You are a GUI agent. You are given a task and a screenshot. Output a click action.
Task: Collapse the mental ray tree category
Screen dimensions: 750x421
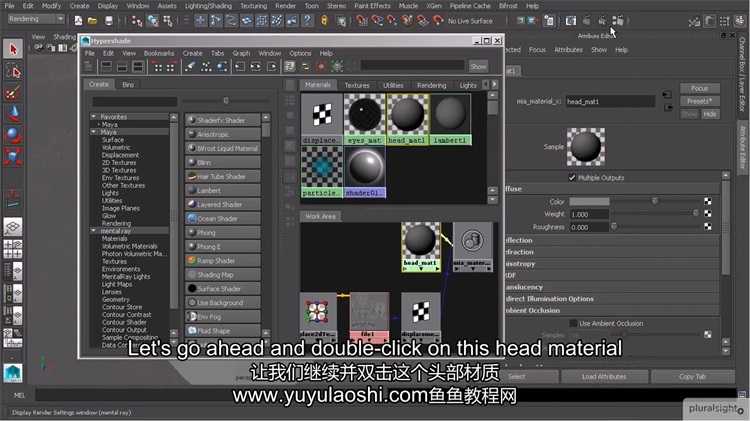click(x=94, y=231)
